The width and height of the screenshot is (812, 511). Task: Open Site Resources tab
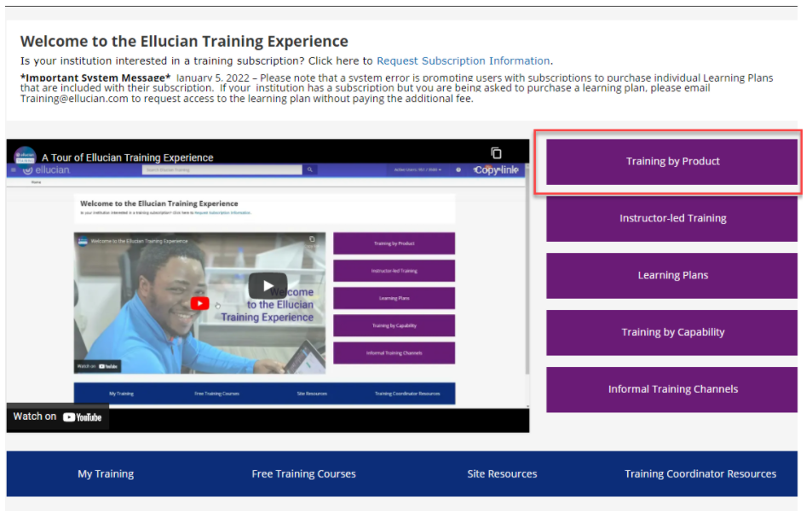(502, 474)
